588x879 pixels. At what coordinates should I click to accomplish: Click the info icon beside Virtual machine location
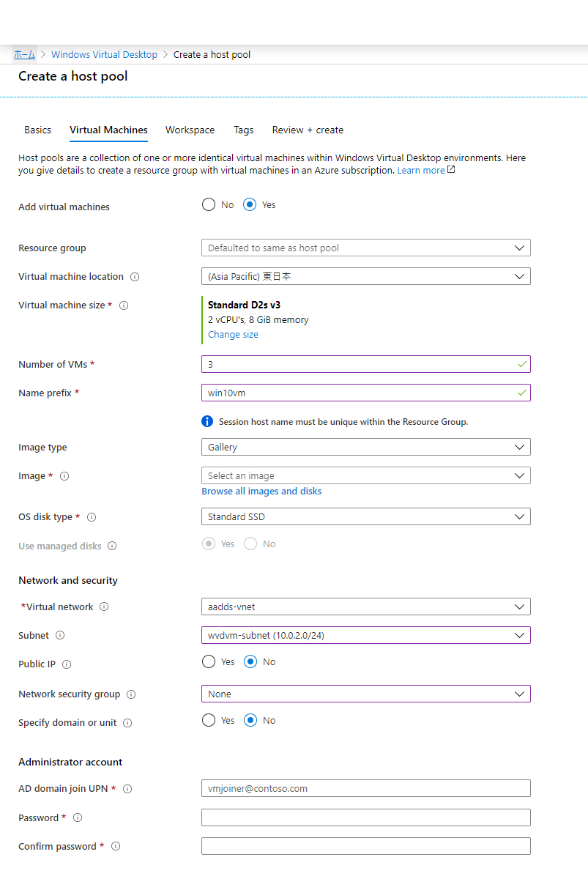(x=135, y=277)
